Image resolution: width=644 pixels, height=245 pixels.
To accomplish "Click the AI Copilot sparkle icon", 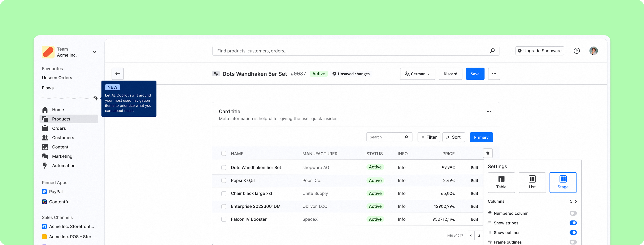I will tap(96, 98).
